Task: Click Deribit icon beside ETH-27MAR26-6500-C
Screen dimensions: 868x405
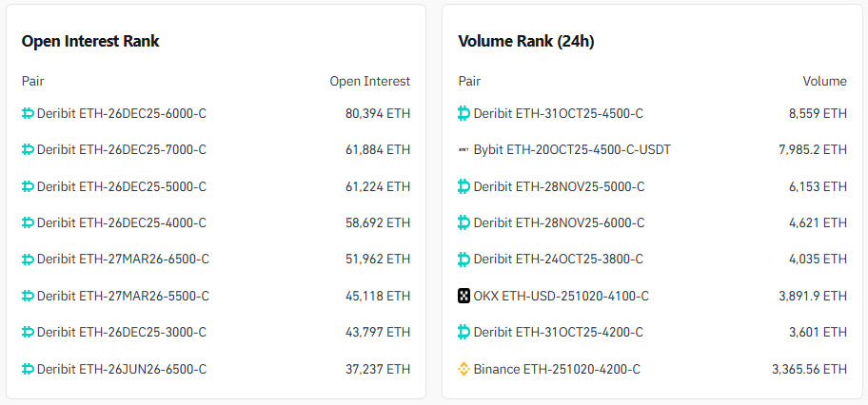Action: point(28,260)
